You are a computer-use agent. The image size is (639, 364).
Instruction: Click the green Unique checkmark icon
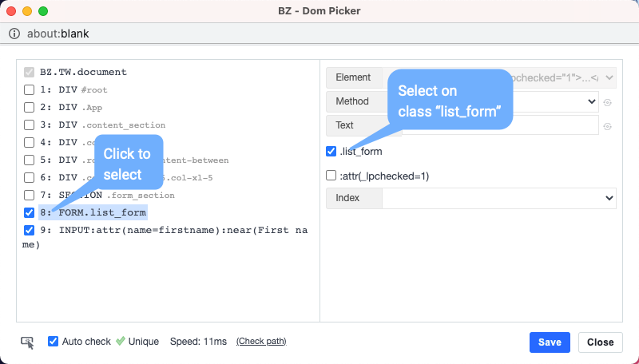(x=121, y=341)
